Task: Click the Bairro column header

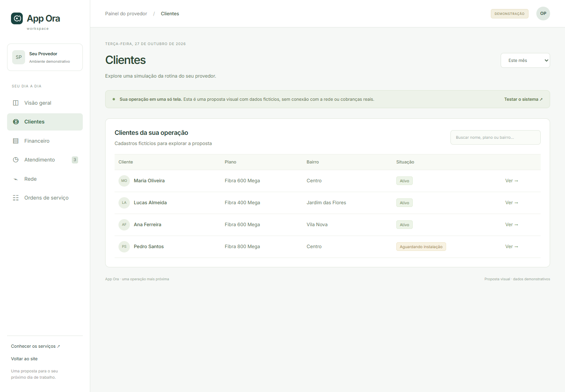Action: 313,162
